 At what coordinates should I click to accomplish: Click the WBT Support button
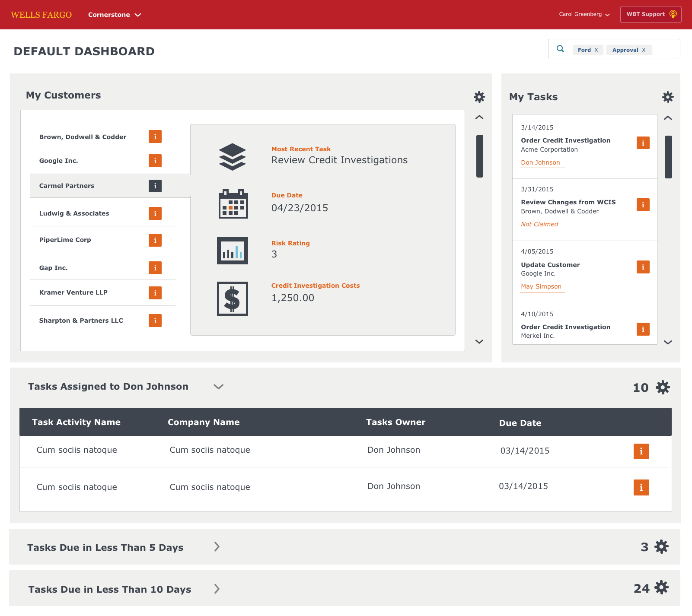coord(651,14)
